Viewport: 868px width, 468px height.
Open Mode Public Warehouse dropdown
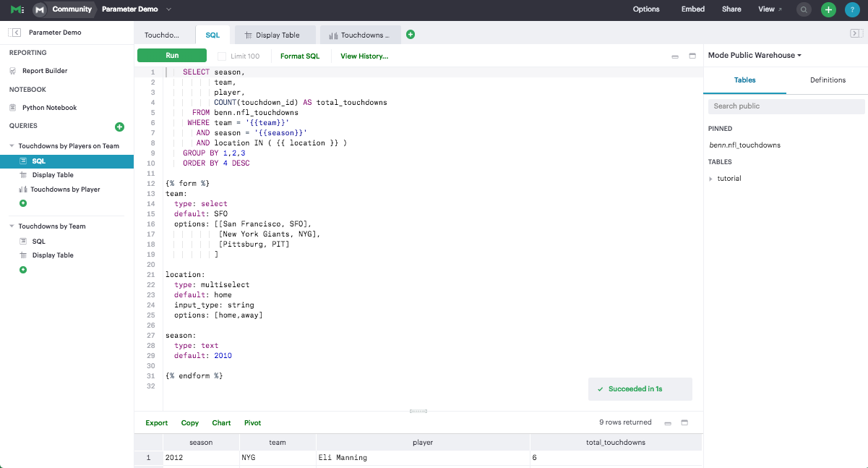[x=755, y=55]
